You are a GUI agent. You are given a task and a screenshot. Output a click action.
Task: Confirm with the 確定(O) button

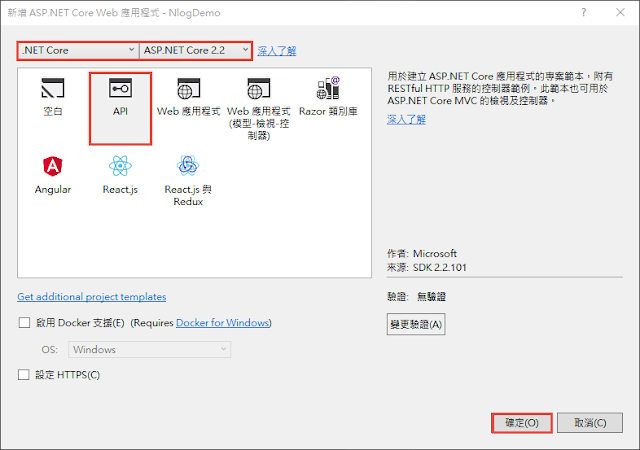click(x=522, y=423)
